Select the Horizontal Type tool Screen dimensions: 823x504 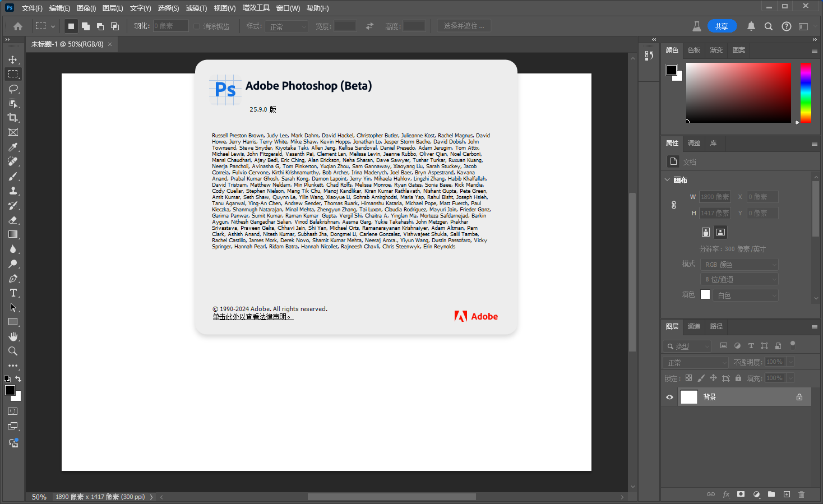[x=13, y=293]
